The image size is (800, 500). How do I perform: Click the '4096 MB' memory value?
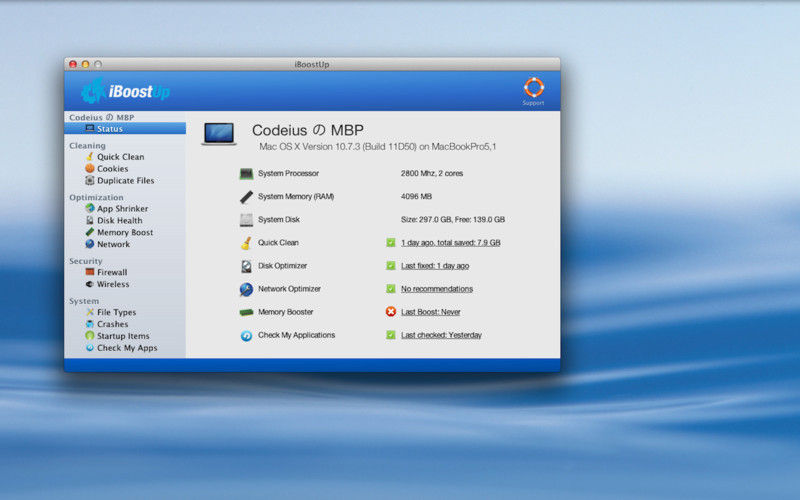click(x=416, y=196)
